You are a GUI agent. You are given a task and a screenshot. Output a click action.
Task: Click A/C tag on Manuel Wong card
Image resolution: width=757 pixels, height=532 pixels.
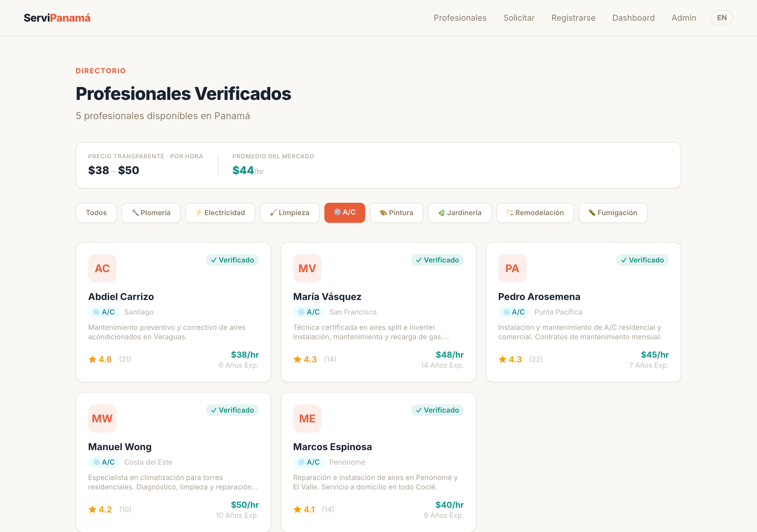coord(104,462)
